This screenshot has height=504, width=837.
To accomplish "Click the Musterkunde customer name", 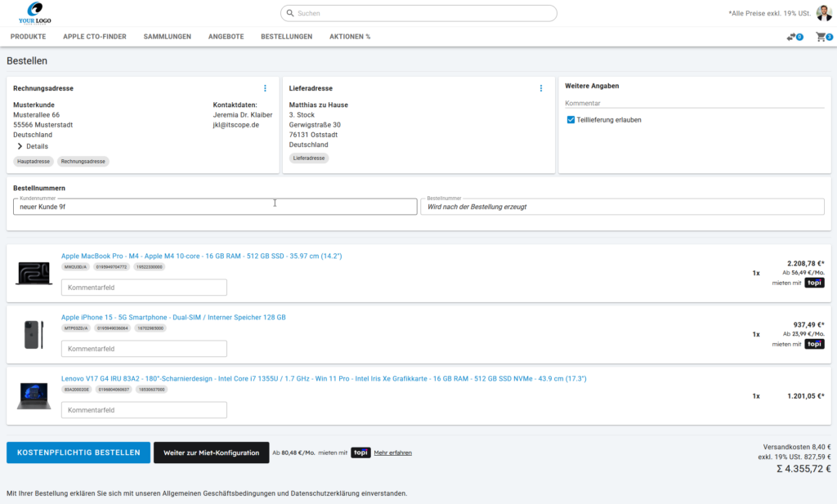I will 34,105.
